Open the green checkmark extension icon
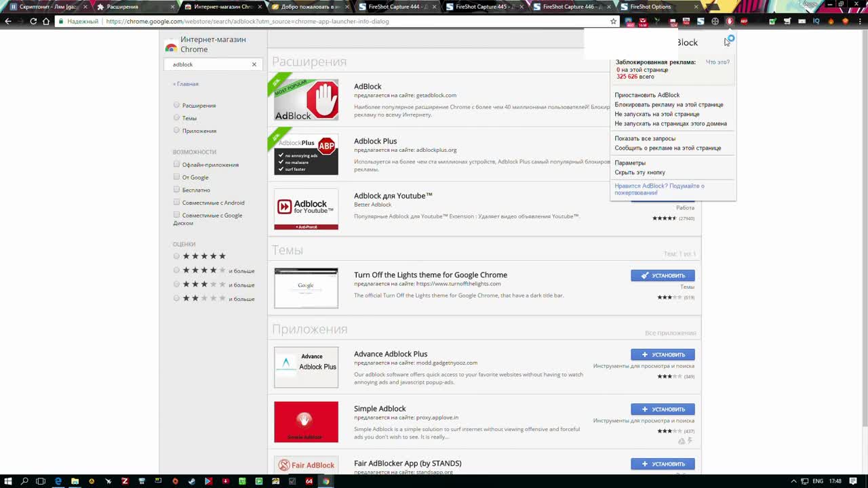Viewport: 868px width, 488px height. click(772, 22)
